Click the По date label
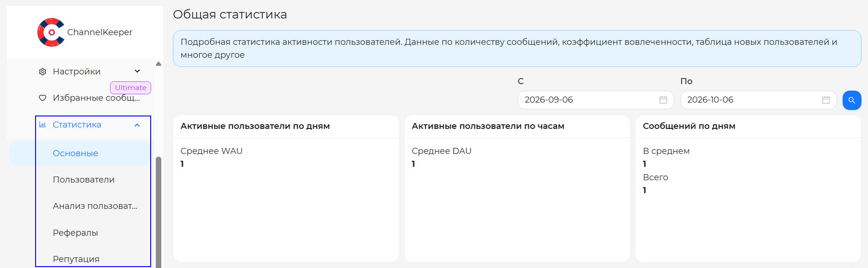The width and height of the screenshot is (868, 268). coord(686,81)
